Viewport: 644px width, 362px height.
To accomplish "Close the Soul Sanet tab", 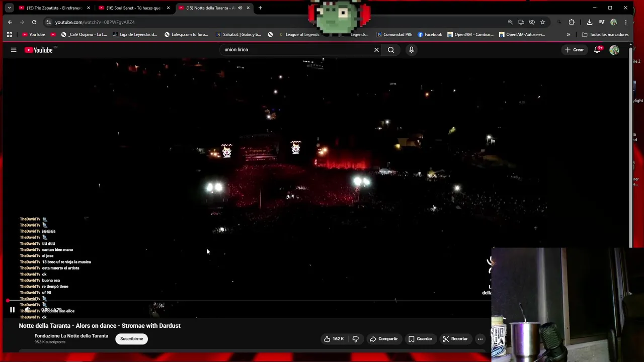I will pos(168,8).
